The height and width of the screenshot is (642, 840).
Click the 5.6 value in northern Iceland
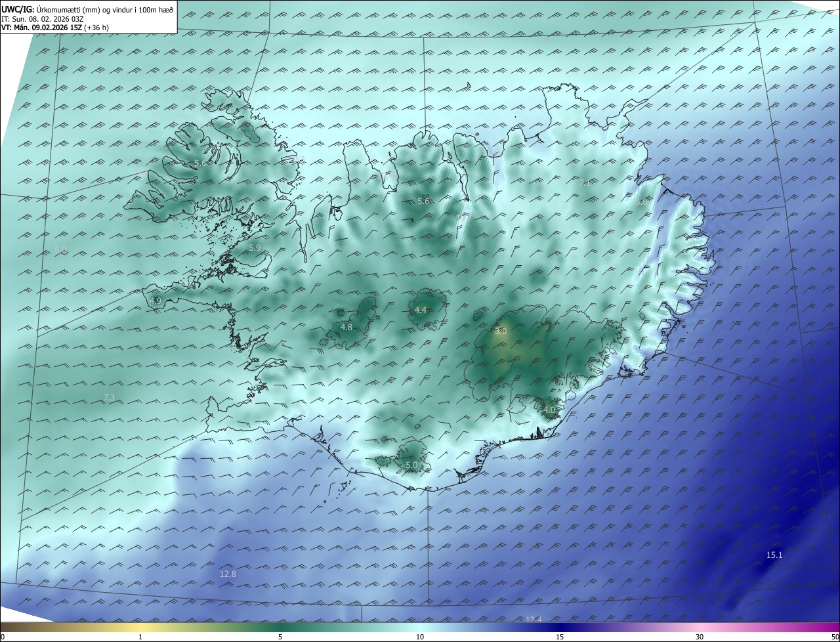tap(423, 202)
